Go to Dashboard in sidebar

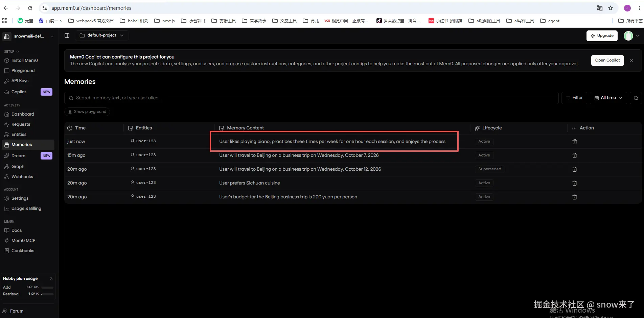pyautogui.click(x=28, y=114)
